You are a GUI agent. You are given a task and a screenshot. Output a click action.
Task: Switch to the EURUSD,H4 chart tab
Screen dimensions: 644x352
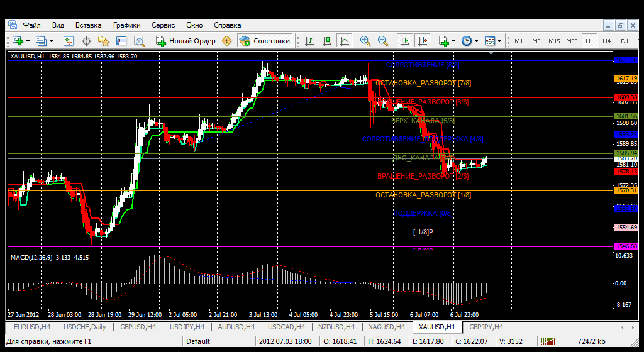32,327
